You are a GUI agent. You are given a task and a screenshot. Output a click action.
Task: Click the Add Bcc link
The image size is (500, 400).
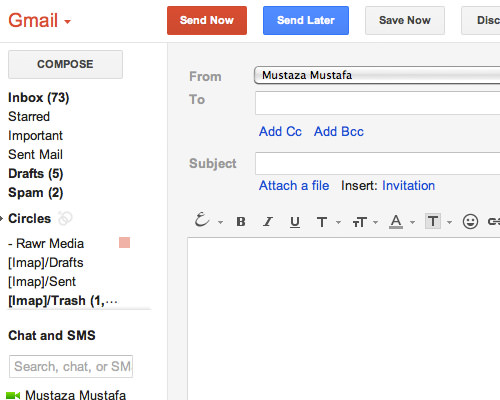click(339, 132)
